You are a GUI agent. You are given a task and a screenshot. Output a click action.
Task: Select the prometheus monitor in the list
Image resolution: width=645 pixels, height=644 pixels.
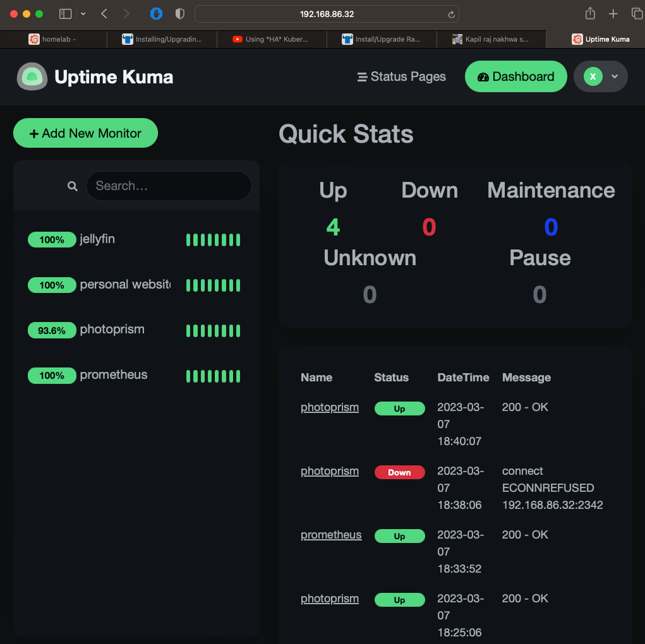click(136, 375)
